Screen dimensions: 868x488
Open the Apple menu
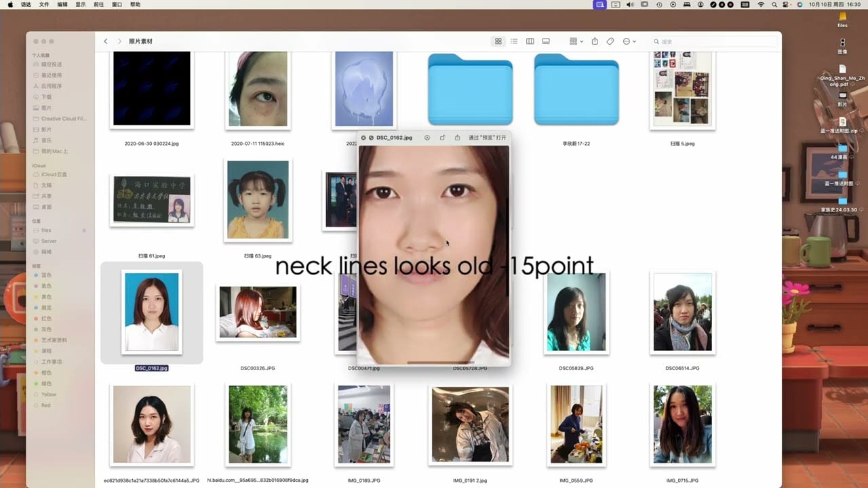tap(10, 5)
